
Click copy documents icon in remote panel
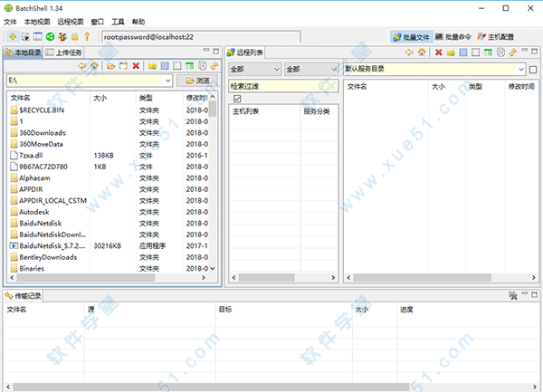coord(500,53)
